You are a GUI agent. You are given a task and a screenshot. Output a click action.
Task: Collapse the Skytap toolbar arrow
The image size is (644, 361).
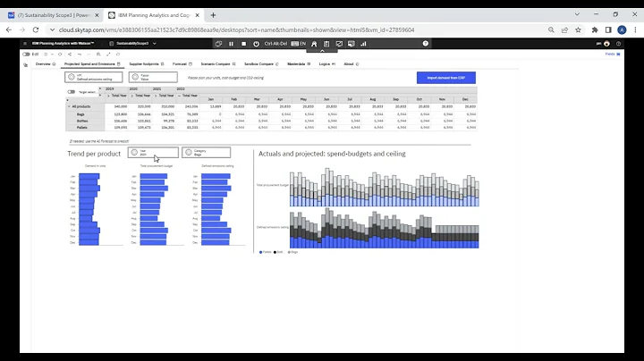pos(322,50)
